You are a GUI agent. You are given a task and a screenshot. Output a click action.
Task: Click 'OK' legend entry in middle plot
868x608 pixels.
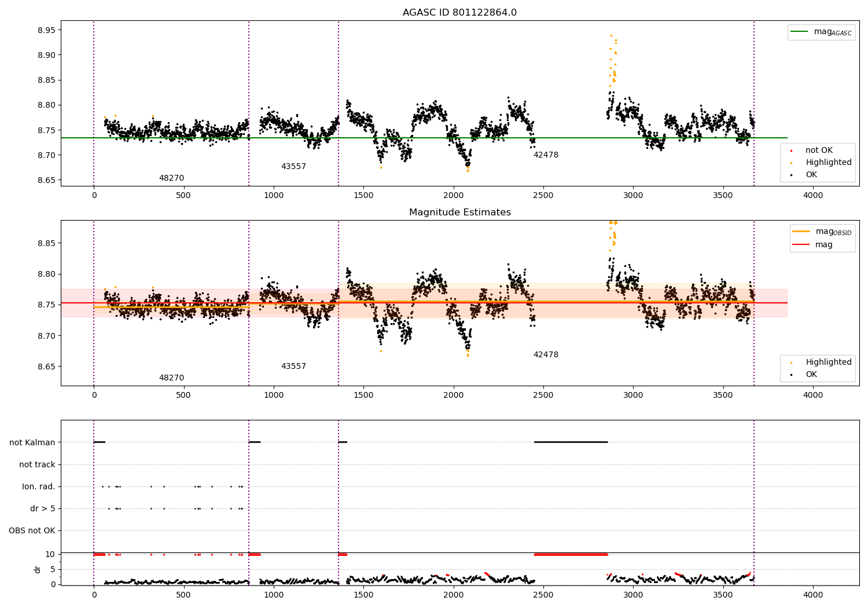pyautogui.click(x=811, y=375)
